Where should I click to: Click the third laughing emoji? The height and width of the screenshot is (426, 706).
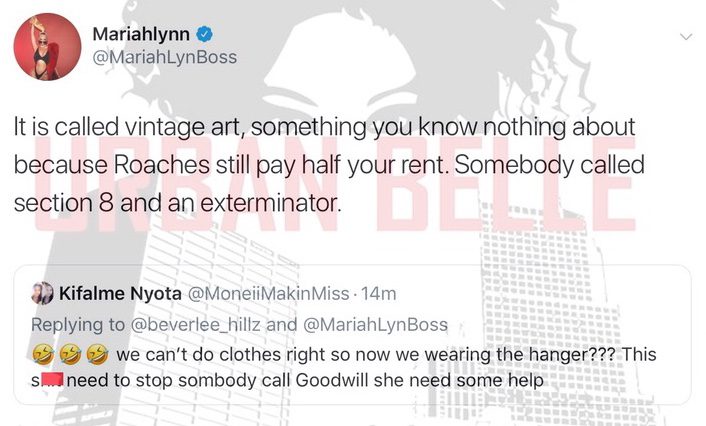[97, 355]
